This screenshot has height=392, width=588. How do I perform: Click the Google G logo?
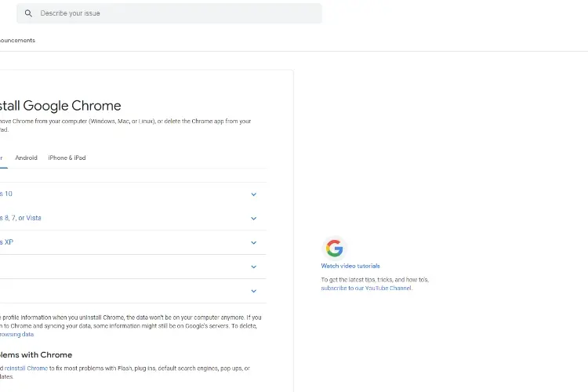(x=334, y=249)
